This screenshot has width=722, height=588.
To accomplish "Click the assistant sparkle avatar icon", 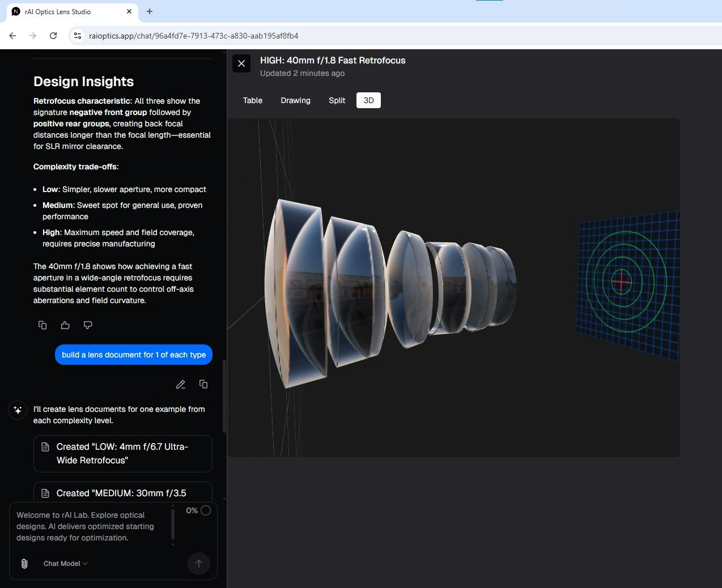I will [x=18, y=410].
